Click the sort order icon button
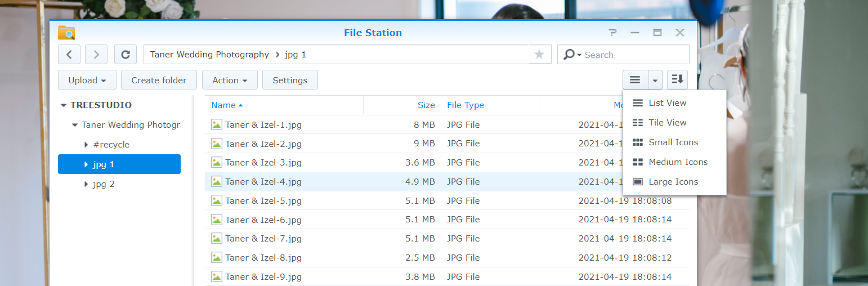Image resolution: width=868 pixels, height=286 pixels. [x=677, y=80]
